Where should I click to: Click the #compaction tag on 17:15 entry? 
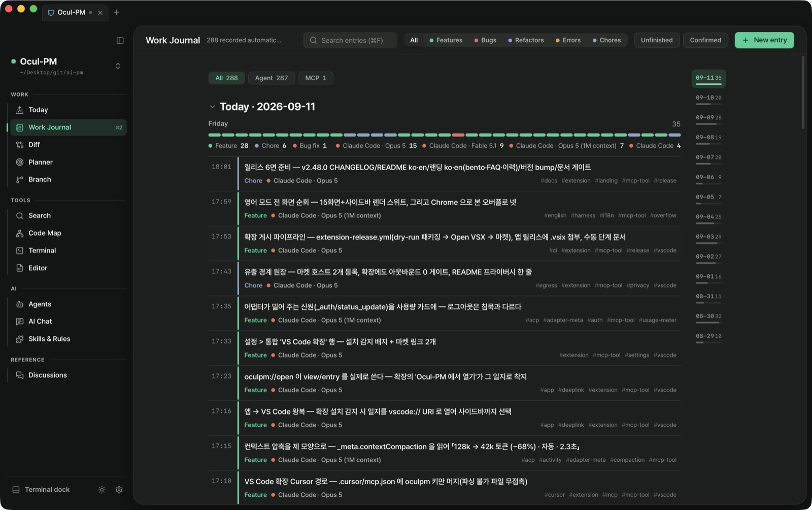click(627, 460)
